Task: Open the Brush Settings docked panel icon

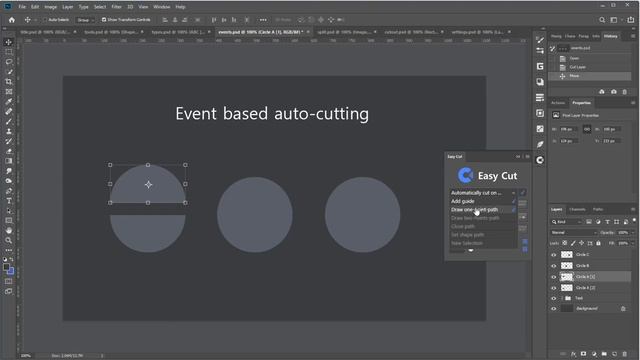Action: pyautogui.click(x=540, y=40)
